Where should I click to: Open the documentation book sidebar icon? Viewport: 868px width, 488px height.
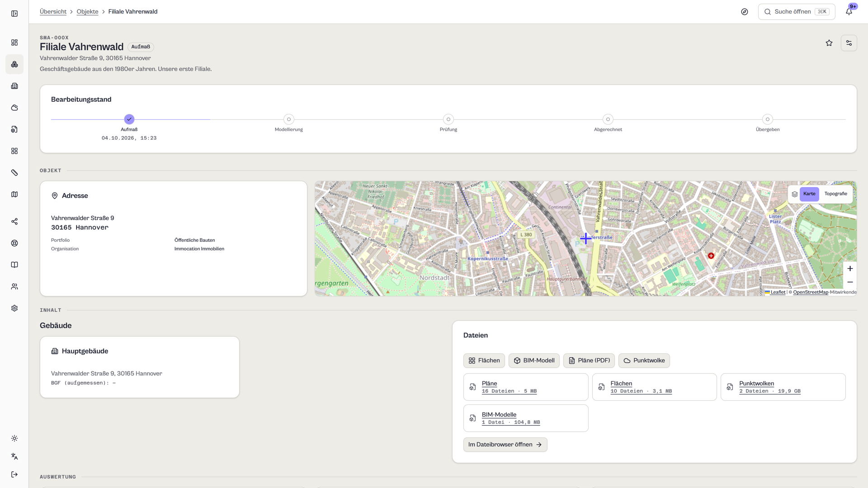pos(14,265)
